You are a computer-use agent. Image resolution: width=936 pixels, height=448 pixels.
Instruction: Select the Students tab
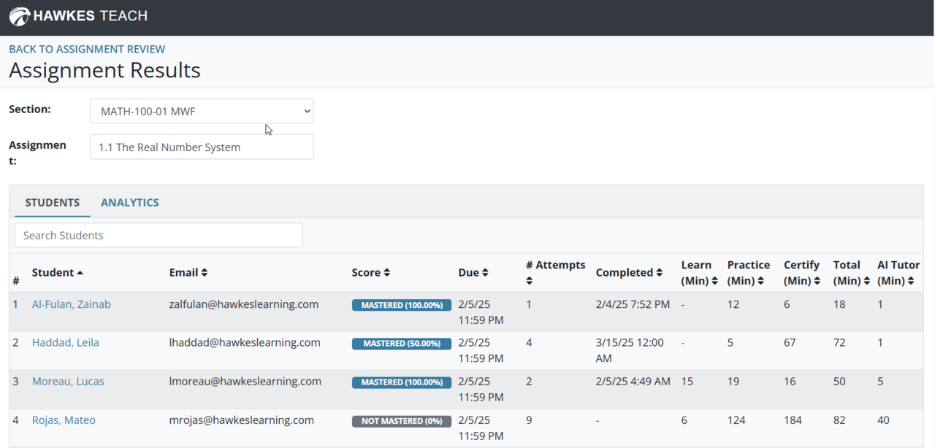pos(52,202)
